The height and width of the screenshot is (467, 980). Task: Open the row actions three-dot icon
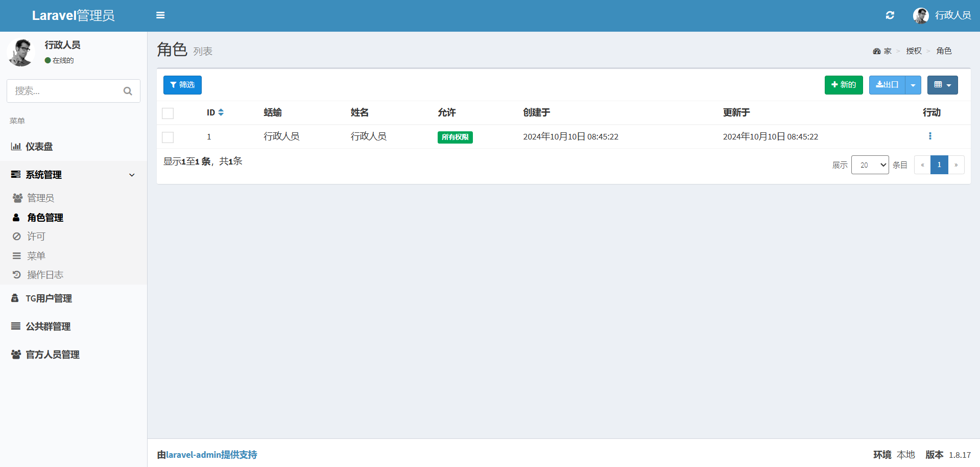930,136
